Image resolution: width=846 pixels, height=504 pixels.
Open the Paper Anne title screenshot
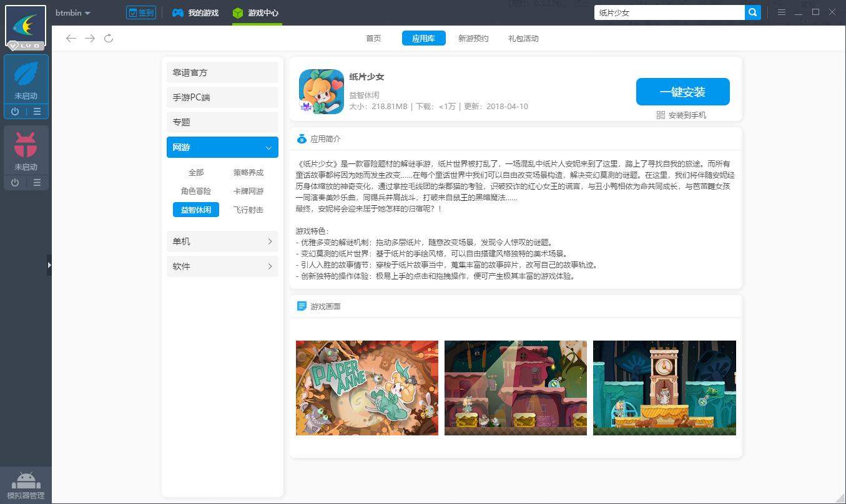367,388
